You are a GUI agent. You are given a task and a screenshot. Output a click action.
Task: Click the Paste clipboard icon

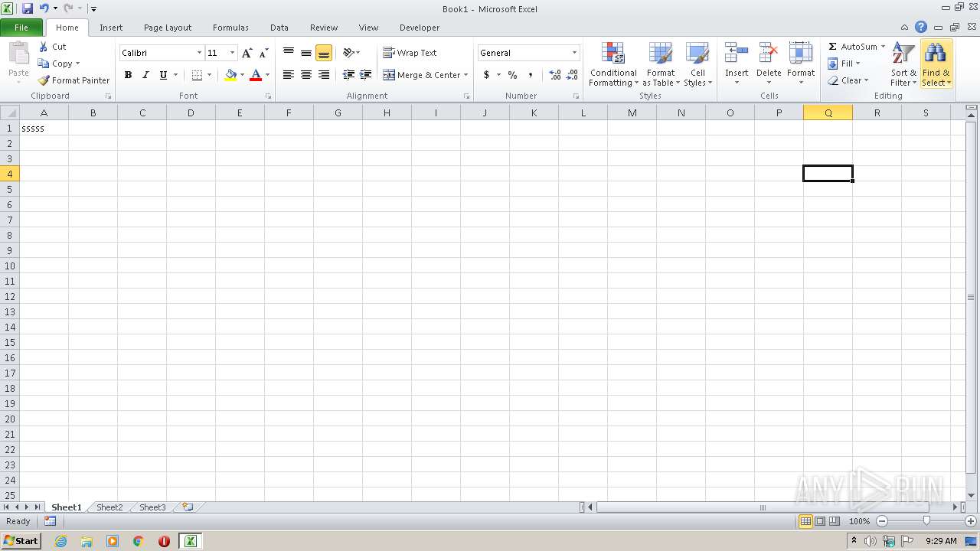tap(18, 54)
